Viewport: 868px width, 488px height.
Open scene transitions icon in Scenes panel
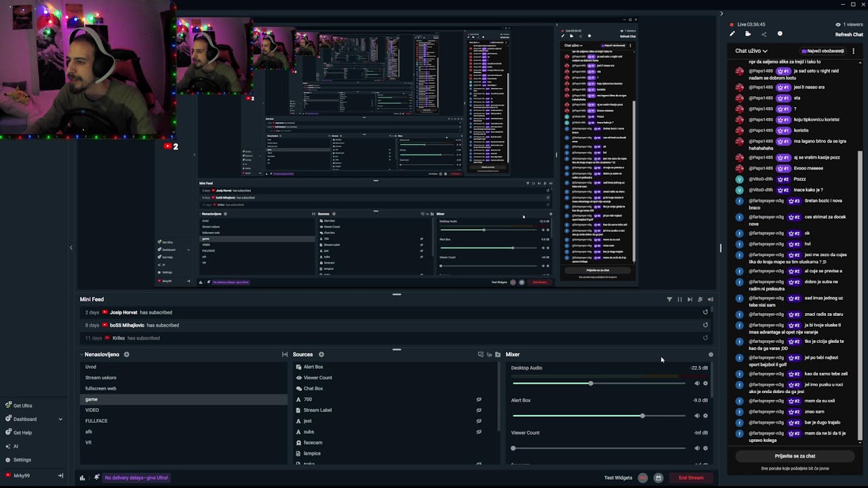click(x=285, y=354)
